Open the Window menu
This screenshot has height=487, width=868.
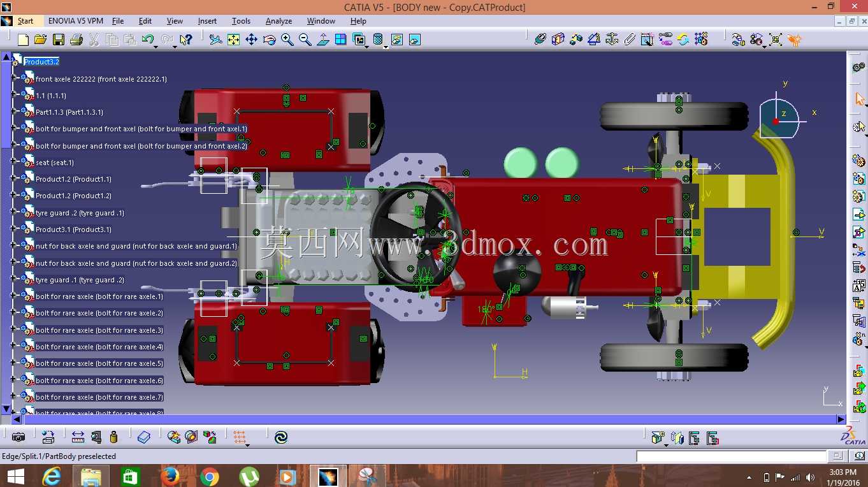[321, 21]
